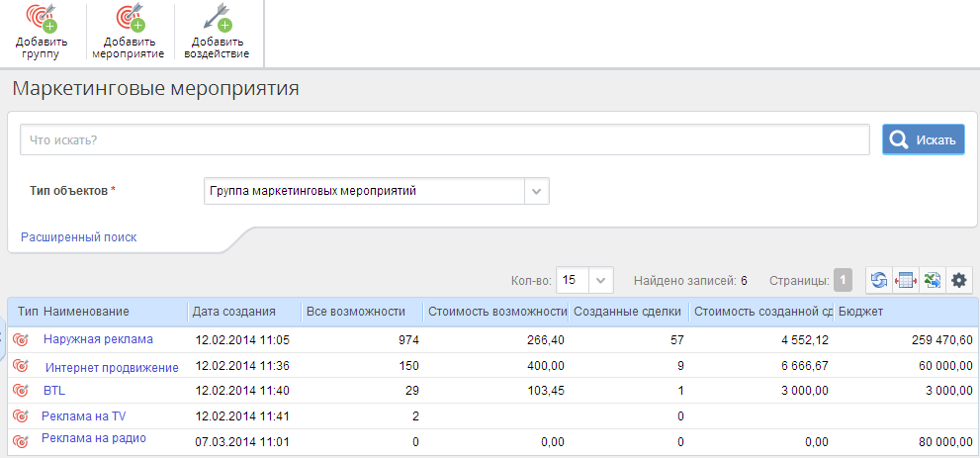This screenshot has width=980, height=460.
Task: Open table settings gear icon
Action: tap(959, 281)
